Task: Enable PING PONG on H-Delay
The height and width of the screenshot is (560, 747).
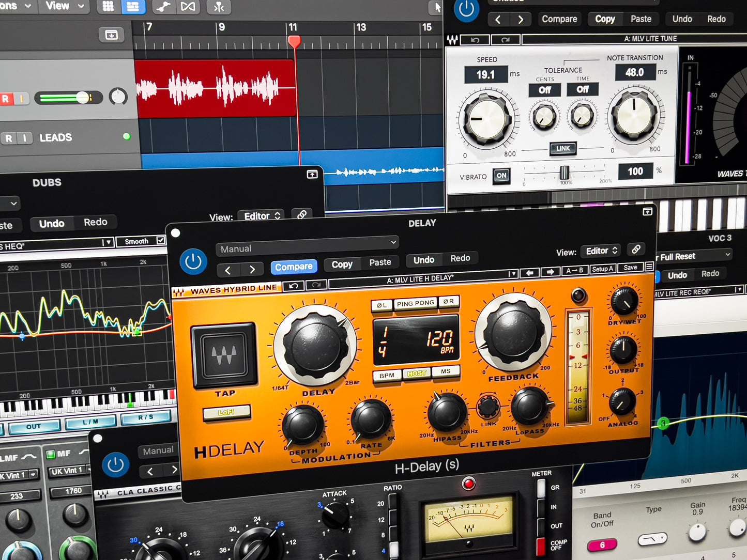Action: 415,303
